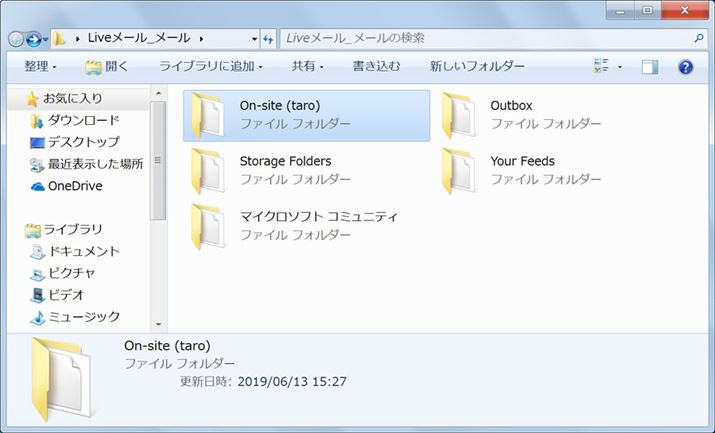Click the Liveメール_メールの検索 search field
The width and height of the screenshot is (715, 433).
point(485,39)
